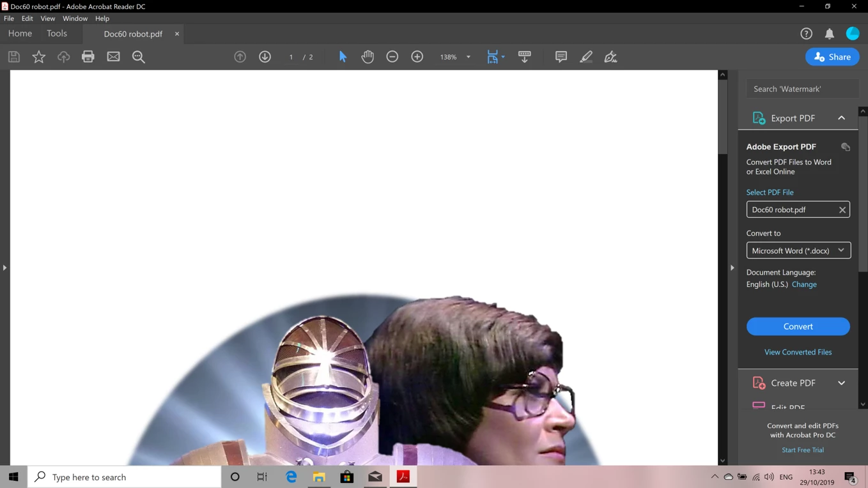Click the taskbar search box
The image size is (868, 488).
pyautogui.click(x=125, y=477)
